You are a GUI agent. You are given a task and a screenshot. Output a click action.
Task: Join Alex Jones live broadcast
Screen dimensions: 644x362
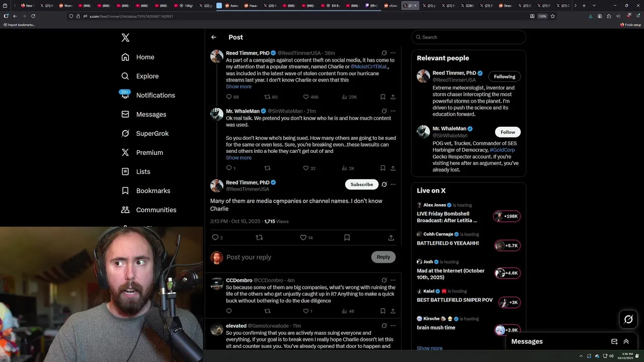point(468,213)
